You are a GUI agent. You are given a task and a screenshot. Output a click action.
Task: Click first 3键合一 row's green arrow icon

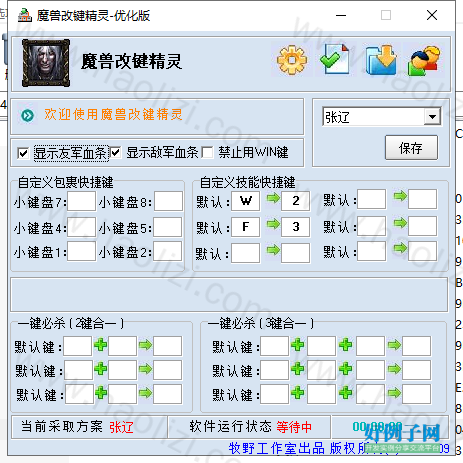click(394, 345)
